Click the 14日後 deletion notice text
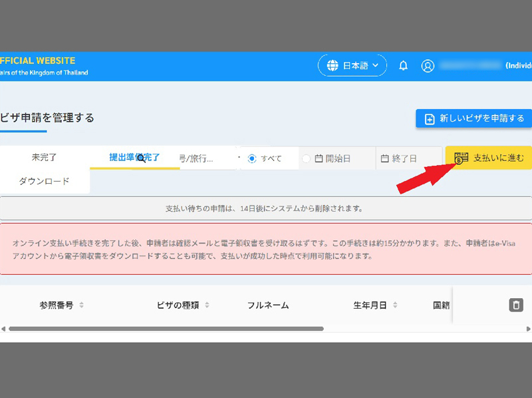This screenshot has width=532, height=398. point(264,208)
